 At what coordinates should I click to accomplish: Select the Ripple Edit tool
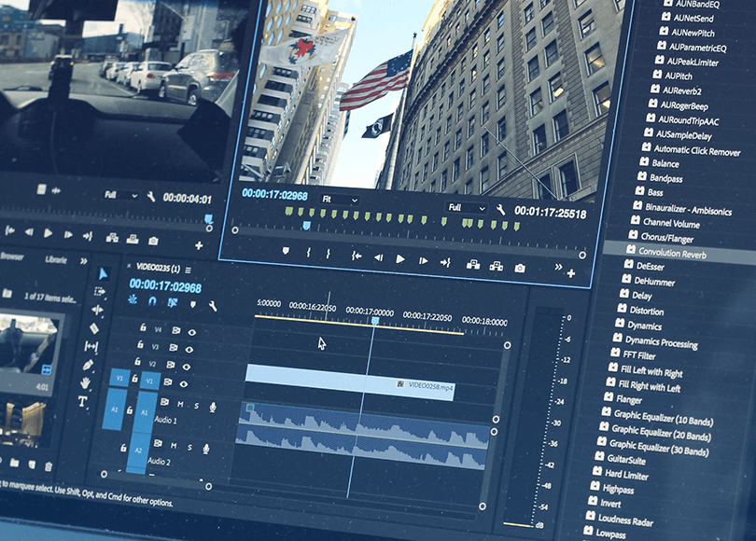pos(97,310)
